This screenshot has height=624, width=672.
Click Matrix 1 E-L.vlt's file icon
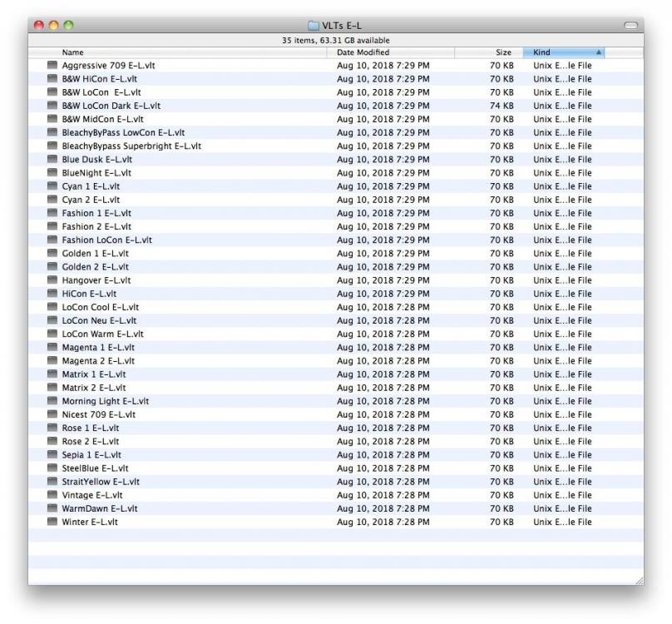[51, 374]
